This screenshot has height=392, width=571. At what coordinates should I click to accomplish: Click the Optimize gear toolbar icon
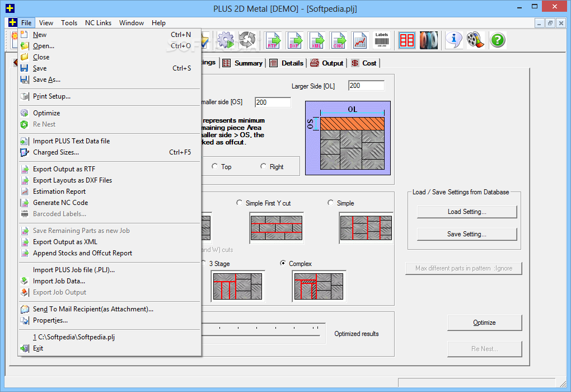[226, 40]
